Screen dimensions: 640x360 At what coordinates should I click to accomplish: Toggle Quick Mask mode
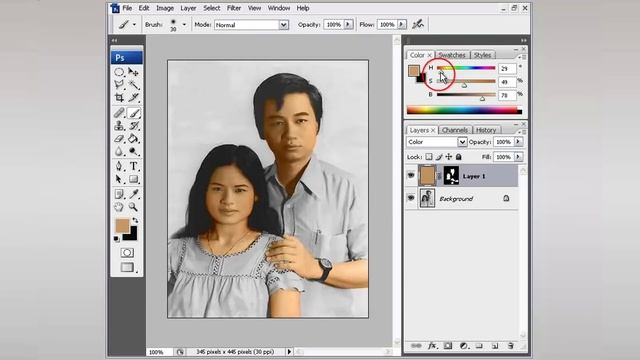click(127, 253)
